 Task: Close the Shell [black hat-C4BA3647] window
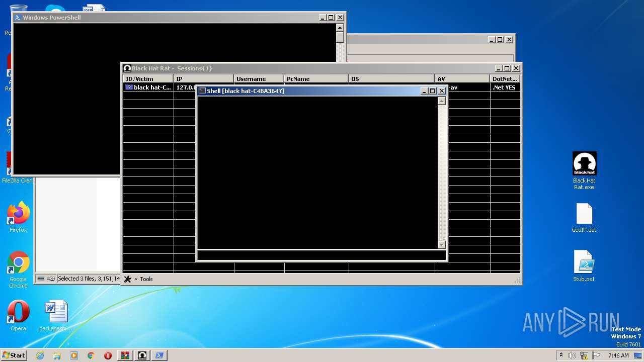tap(442, 91)
